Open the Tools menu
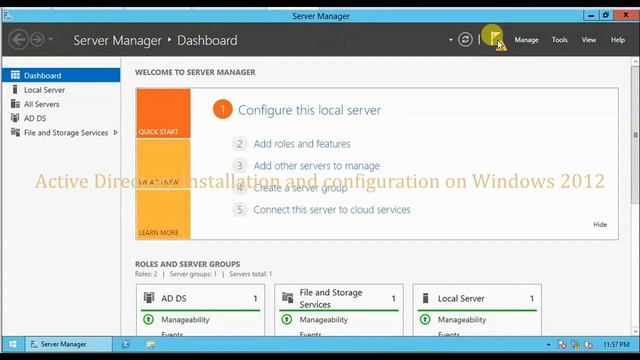 [560, 40]
